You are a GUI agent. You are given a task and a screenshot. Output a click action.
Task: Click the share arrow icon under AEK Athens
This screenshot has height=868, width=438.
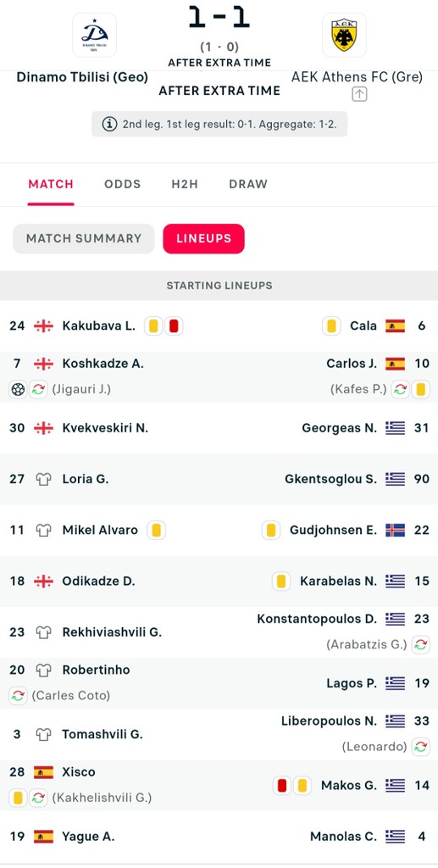[x=359, y=94]
